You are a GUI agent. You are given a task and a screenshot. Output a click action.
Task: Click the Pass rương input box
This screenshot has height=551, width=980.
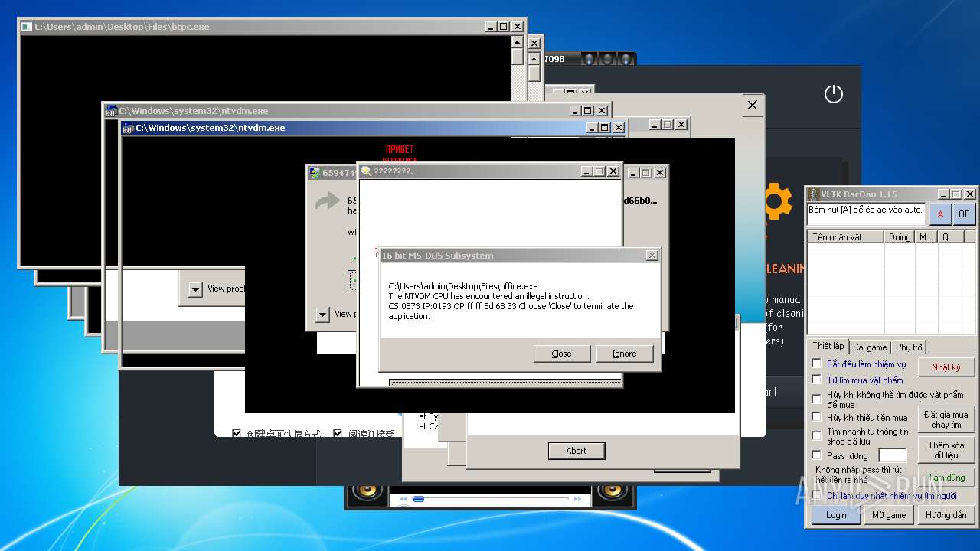pyautogui.click(x=892, y=456)
